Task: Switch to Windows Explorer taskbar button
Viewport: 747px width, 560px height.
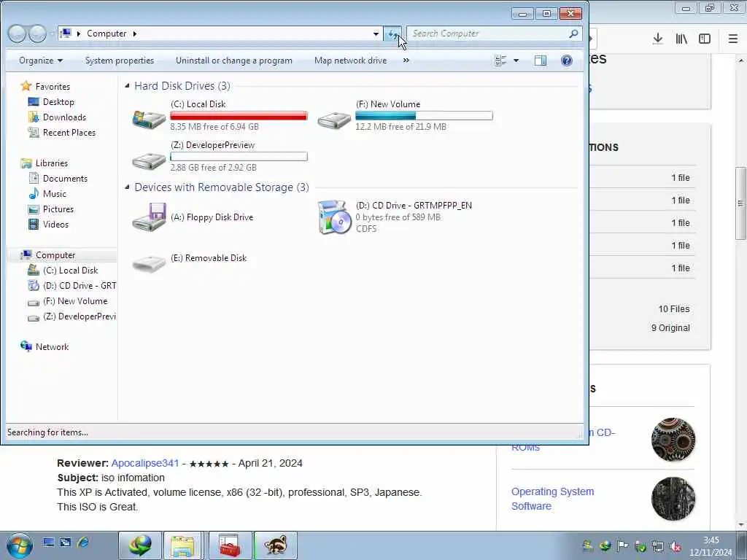Action: point(183,545)
